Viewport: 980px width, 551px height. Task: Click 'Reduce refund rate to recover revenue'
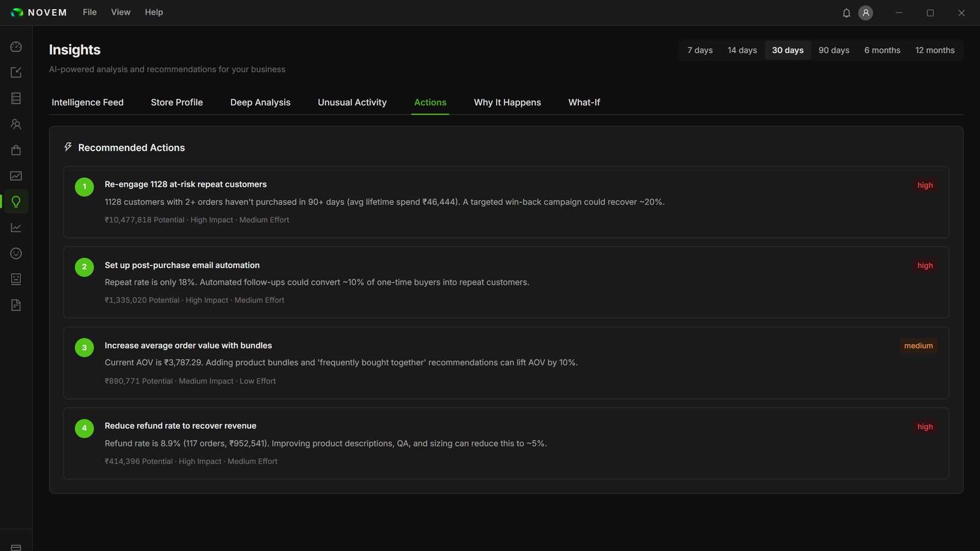pyautogui.click(x=180, y=425)
